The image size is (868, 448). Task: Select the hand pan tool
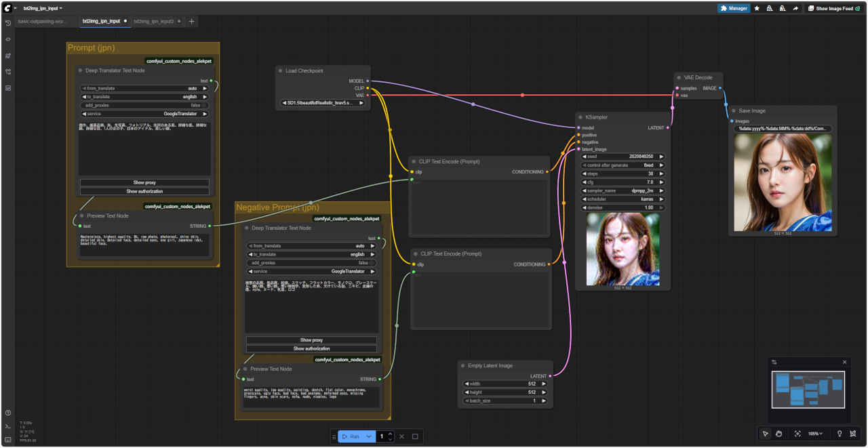tap(779, 434)
